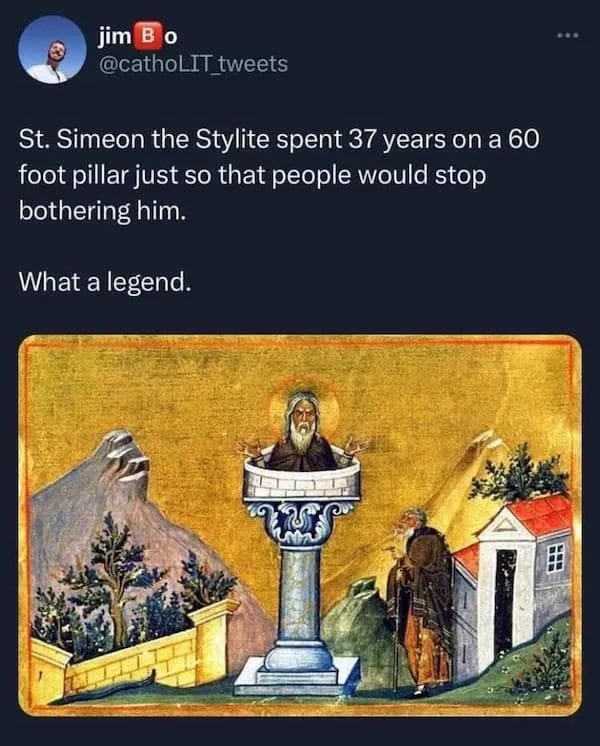Click the gridded window on the gray wall
Screen dimensions: 600x746
555,557
